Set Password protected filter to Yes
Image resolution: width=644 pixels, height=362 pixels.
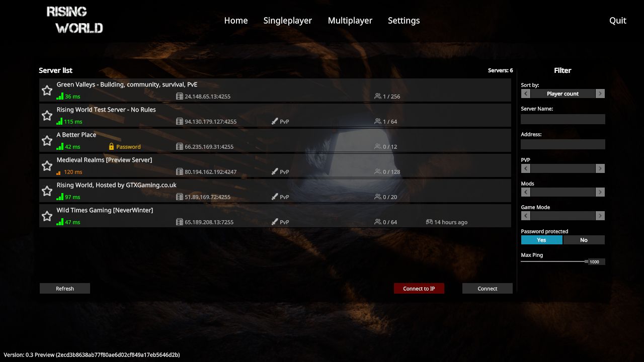pos(541,240)
